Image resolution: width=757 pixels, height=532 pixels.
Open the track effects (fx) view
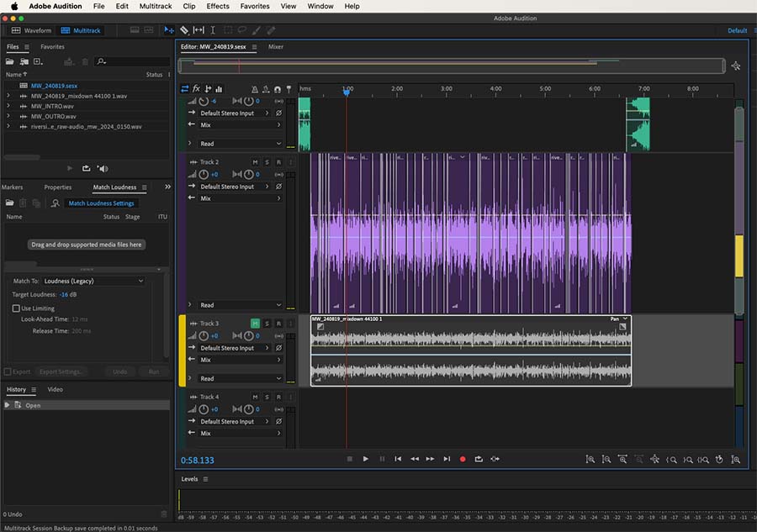coord(196,88)
